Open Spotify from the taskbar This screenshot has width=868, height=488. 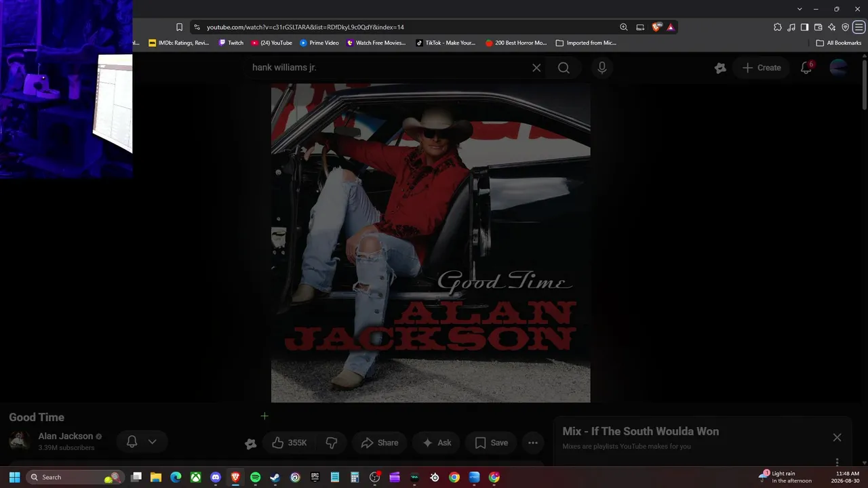pyautogui.click(x=255, y=477)
